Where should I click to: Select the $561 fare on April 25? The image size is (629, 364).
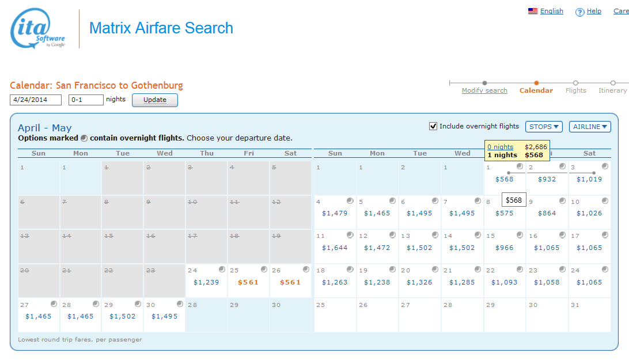248,282
